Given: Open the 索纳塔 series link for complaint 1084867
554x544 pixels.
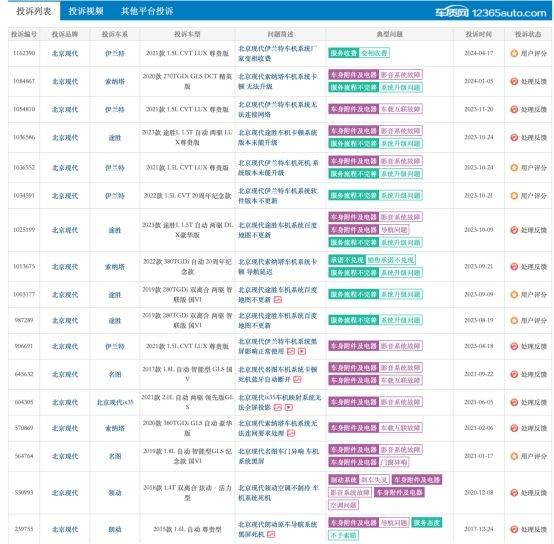Looking at the screenshot, I should coord(115,82).
